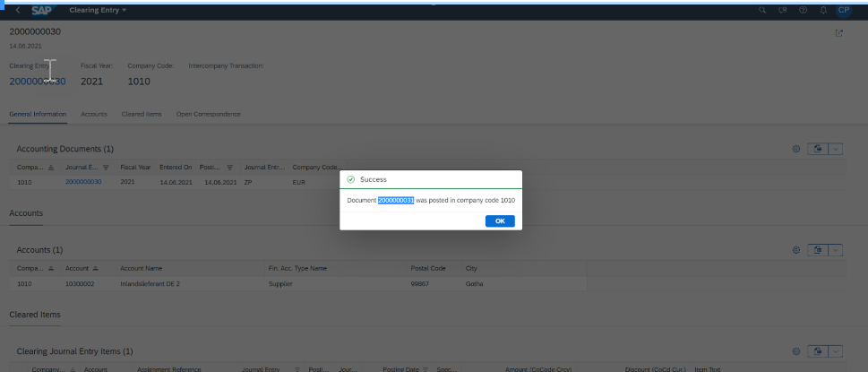Open the Clearing Entry title dropdown
The height and width of the screenshot is (372, 868).
click(98, 10)
